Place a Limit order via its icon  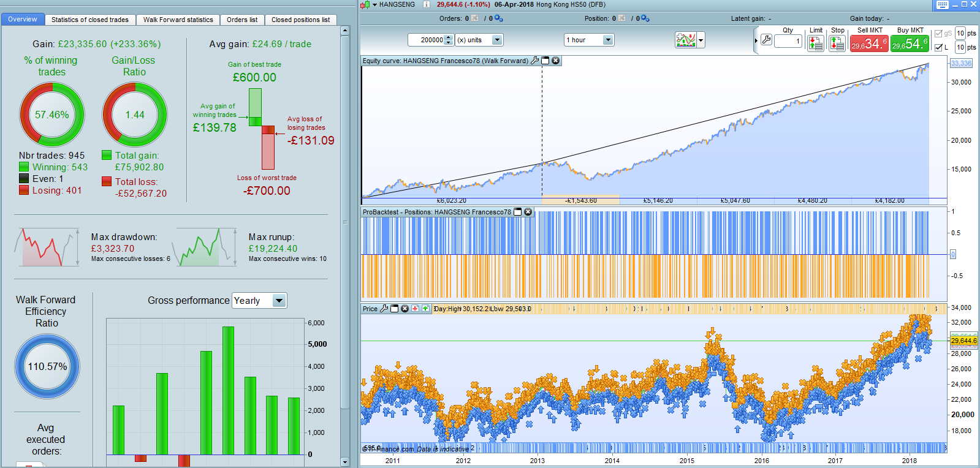click(x=815, y=43)
